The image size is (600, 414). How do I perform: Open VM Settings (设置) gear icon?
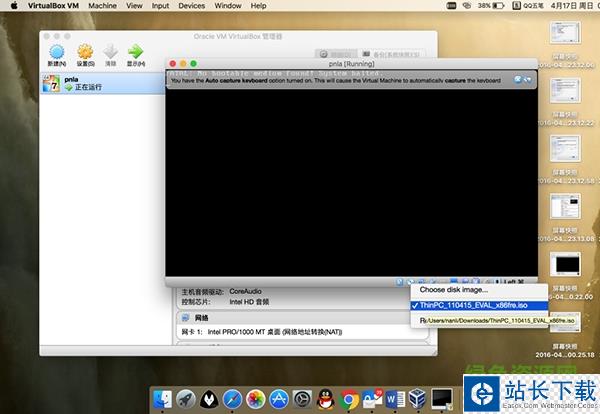coord(85,51)
